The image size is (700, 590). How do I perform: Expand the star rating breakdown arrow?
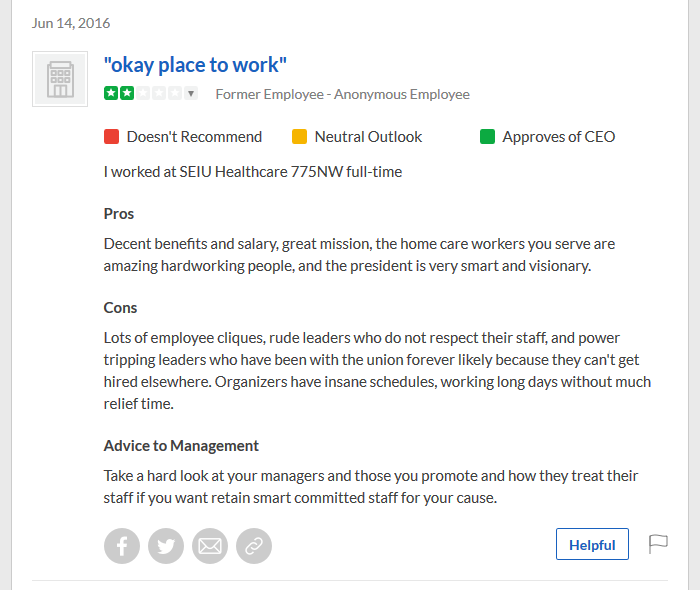click(x=191, y=93)
